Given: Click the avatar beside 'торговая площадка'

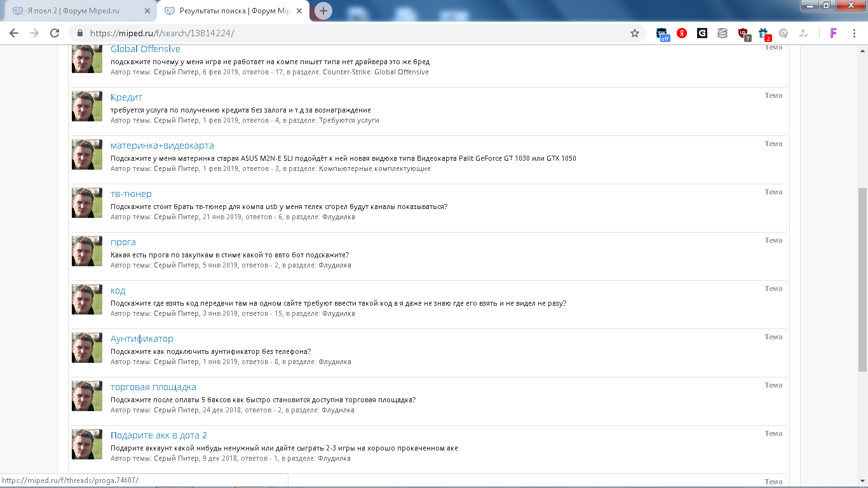Looking at the screenshot, I should [87, 396].
